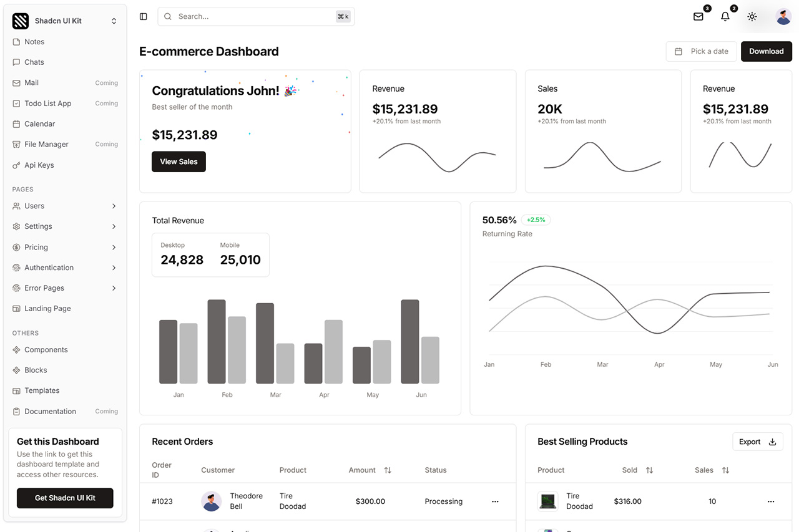Open the actions ellipsis on order #1023

(495, 501)
